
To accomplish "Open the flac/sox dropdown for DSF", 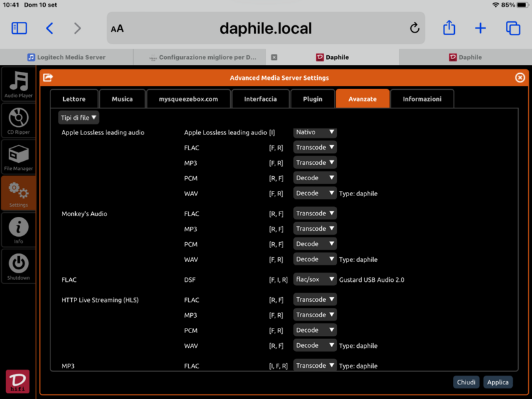I will click(315, 280).
